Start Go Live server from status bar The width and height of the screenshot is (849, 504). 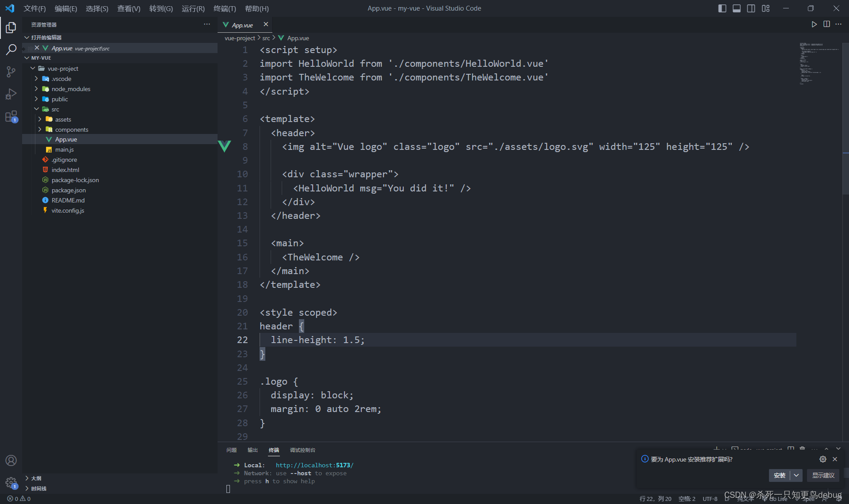click(x=777, y=498)
